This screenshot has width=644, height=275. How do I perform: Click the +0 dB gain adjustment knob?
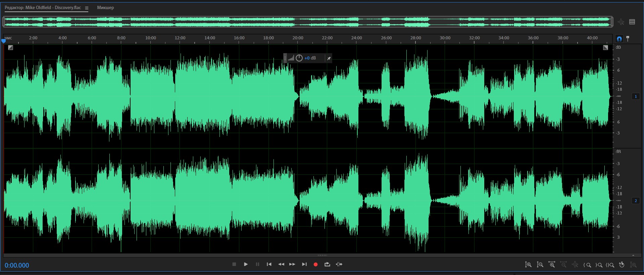[299, 58]
